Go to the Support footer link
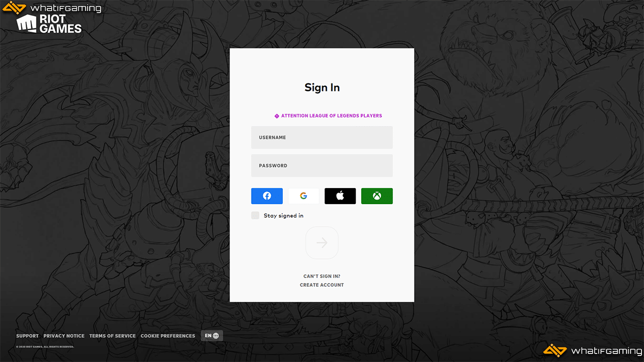 27,336
